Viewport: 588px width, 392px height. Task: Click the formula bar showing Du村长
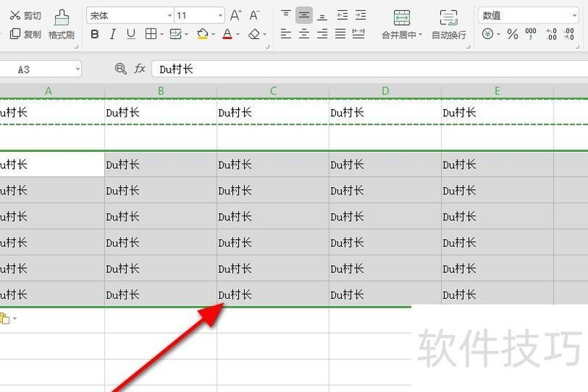[370, 69]
